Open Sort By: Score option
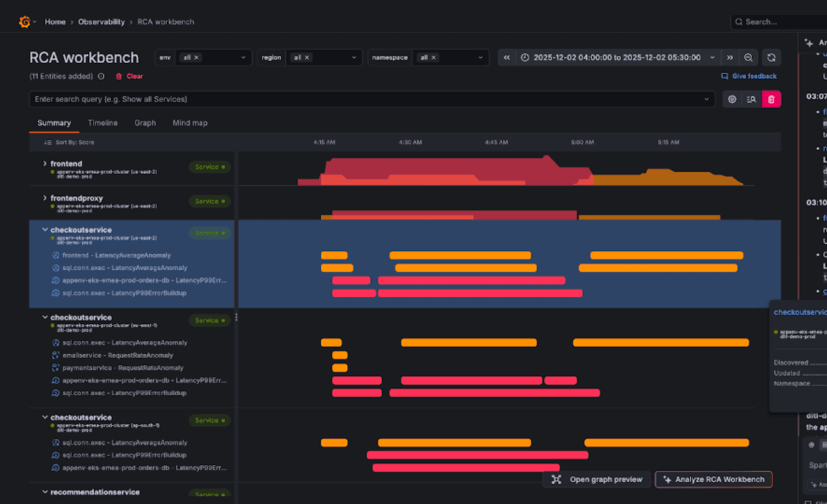The height and width of the screenshot is (504, 827). 69,142
